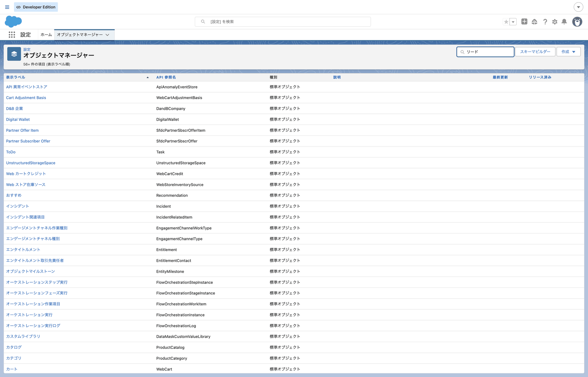Open the hamburger menu at top left

(7, 7)
